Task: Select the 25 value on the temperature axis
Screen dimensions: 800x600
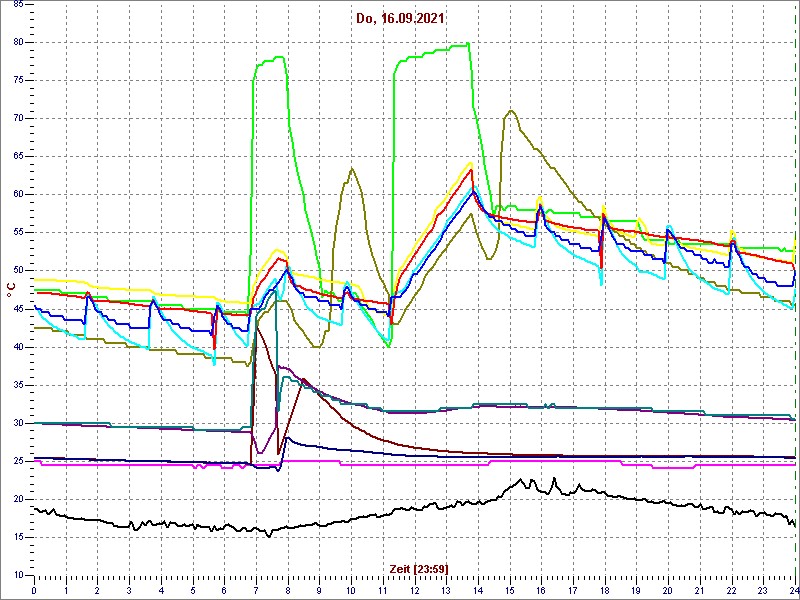Action: point(17,461)
